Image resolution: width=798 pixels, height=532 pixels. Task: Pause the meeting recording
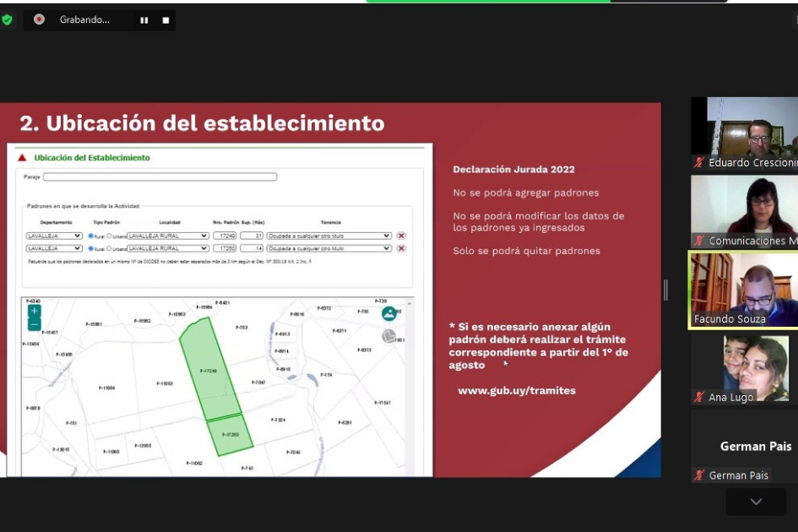(x=144, y=20)
